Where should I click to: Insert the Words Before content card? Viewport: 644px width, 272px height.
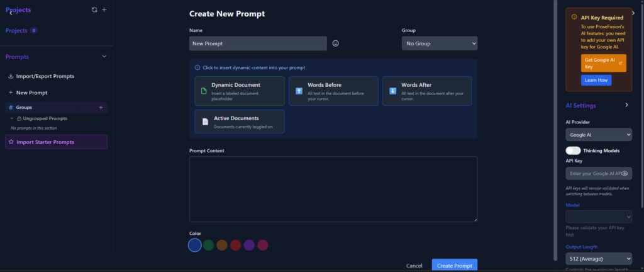point(333,91)
